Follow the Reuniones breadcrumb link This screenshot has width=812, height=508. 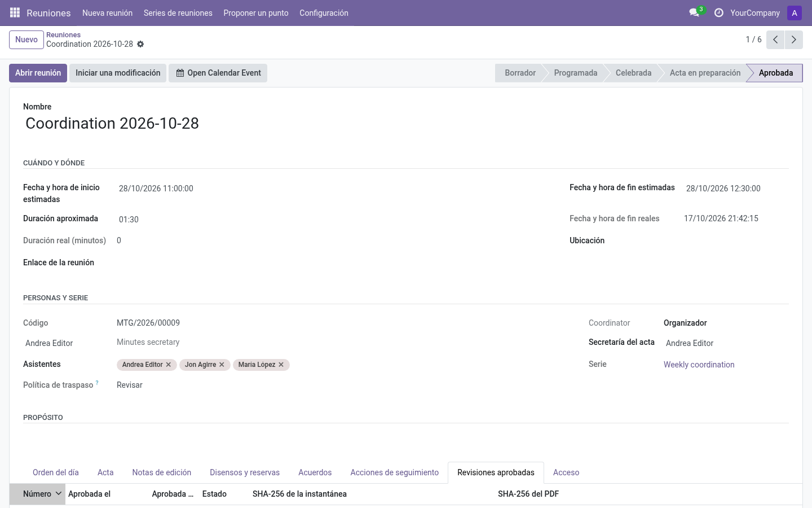click(63, 35)
